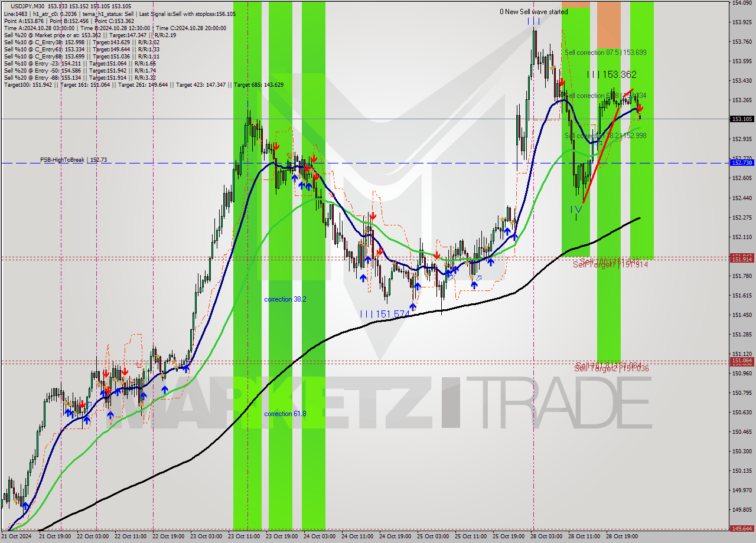The width and height of the screenshot is (756, 543).
Task: Select the 152.110 price axis value
Action: tap(742, 237)
